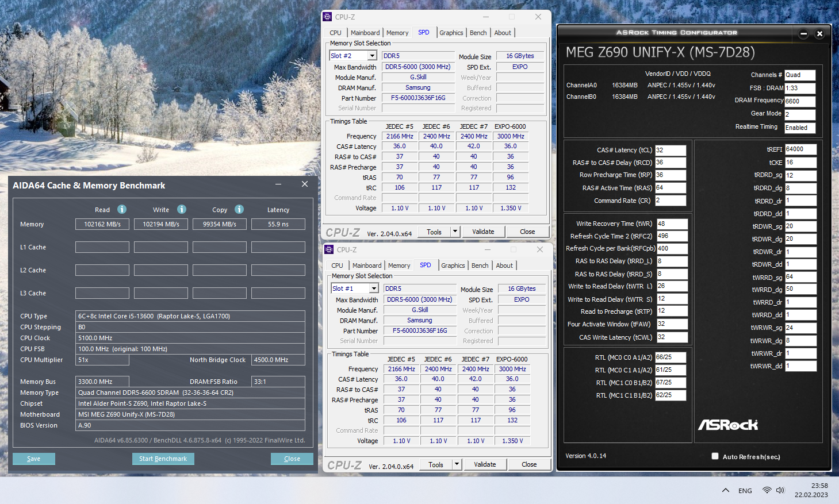
Task: Click the Save button in AIDA64
Action: coord(34,459)
